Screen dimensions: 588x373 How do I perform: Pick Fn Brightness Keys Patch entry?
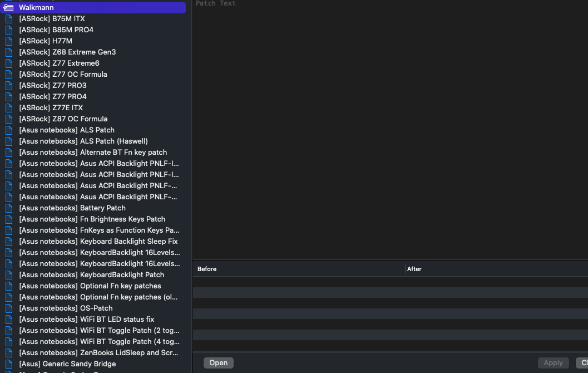coord(92,219)
